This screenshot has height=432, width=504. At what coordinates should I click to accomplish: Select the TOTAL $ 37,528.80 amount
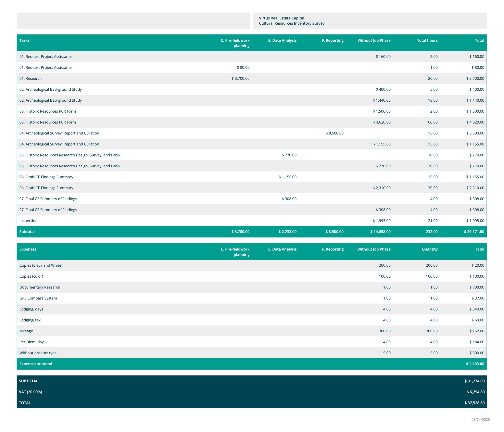coord(474,403)
